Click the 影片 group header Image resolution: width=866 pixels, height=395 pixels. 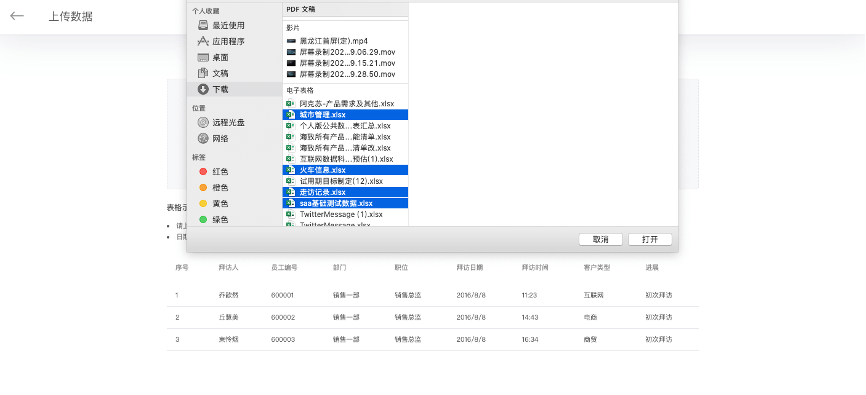coord(293,28)
